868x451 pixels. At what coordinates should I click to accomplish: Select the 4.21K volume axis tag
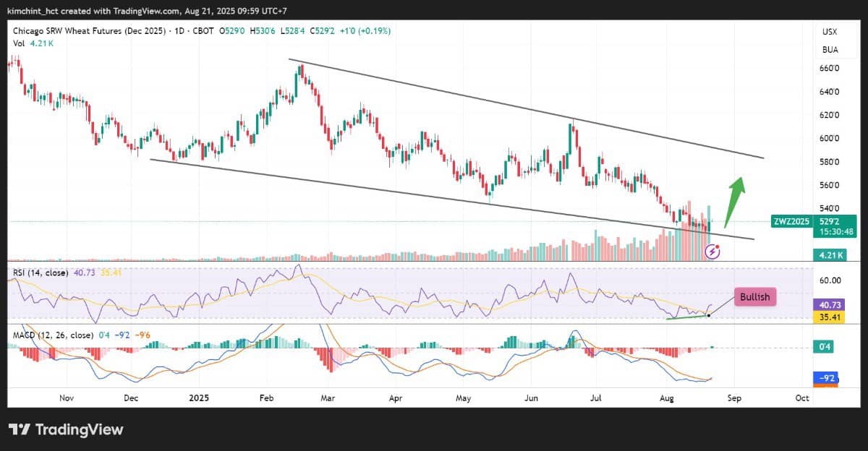click(828, 254)
